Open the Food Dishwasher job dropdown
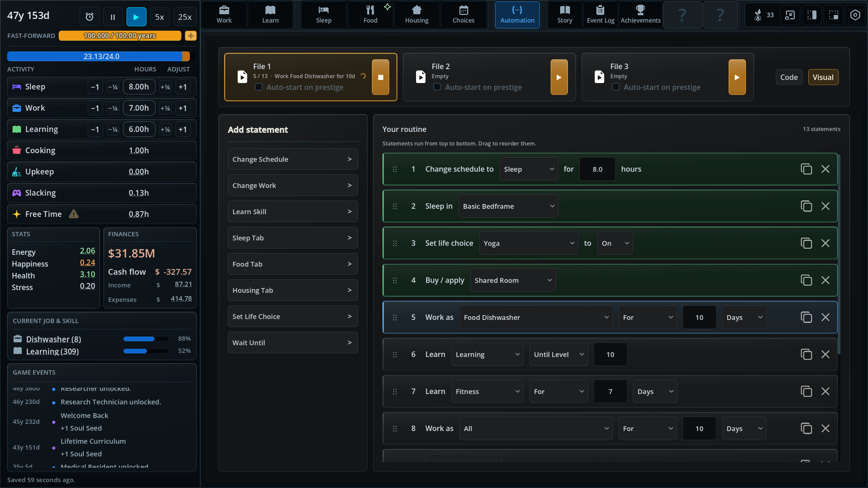 [x=536, y=317]
